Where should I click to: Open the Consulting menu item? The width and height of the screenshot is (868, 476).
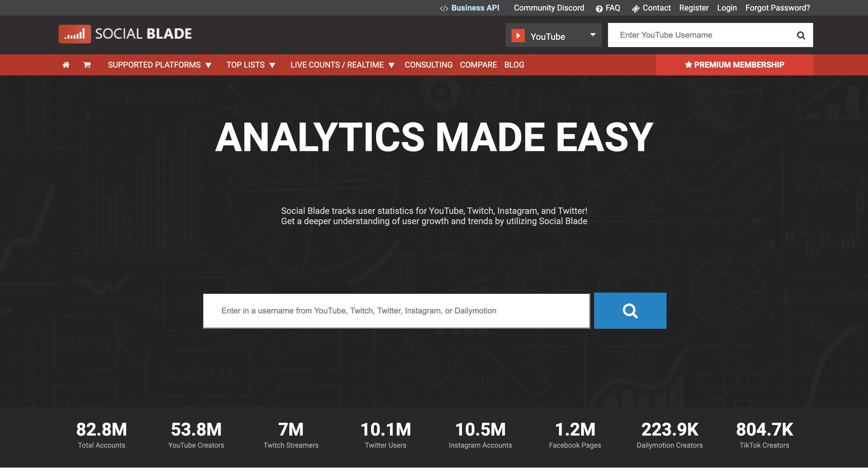(x=428, y=65)
